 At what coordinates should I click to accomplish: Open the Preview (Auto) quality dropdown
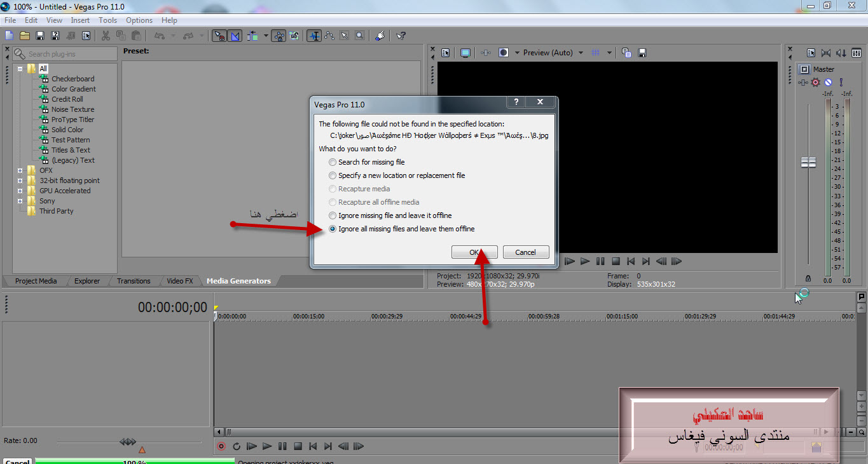(x=581, y=53)
